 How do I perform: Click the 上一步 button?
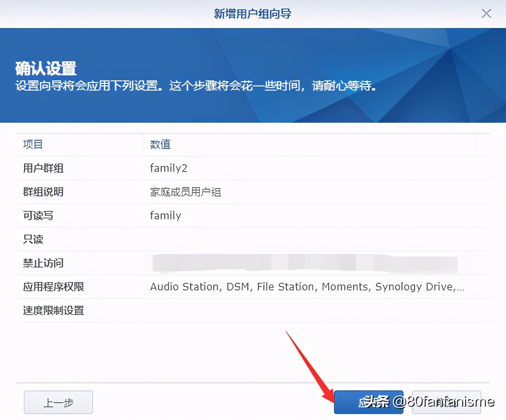click(58, 402)
